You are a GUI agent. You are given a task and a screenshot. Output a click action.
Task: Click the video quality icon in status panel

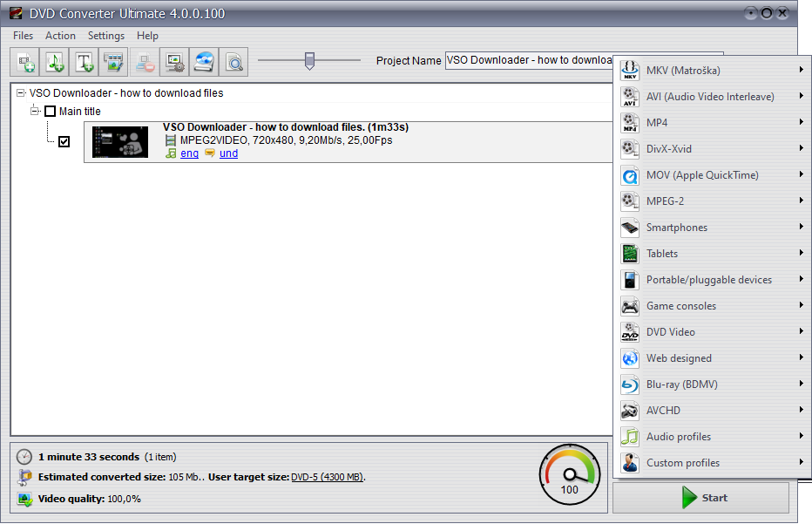(24, 499)
